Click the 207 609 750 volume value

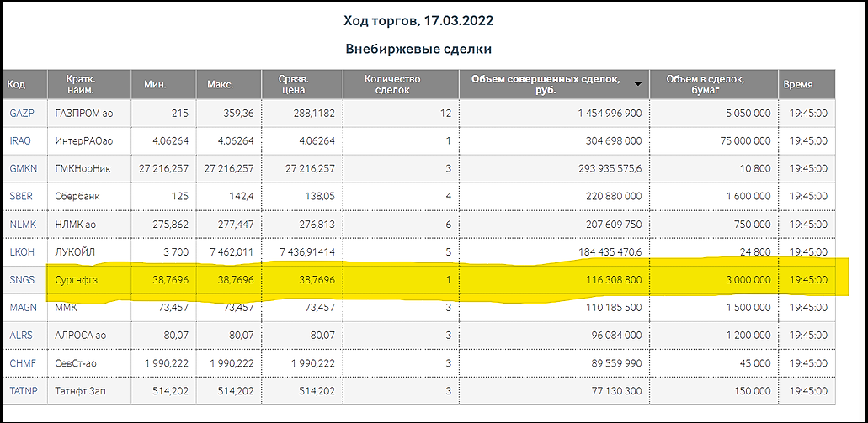[613, 225]
